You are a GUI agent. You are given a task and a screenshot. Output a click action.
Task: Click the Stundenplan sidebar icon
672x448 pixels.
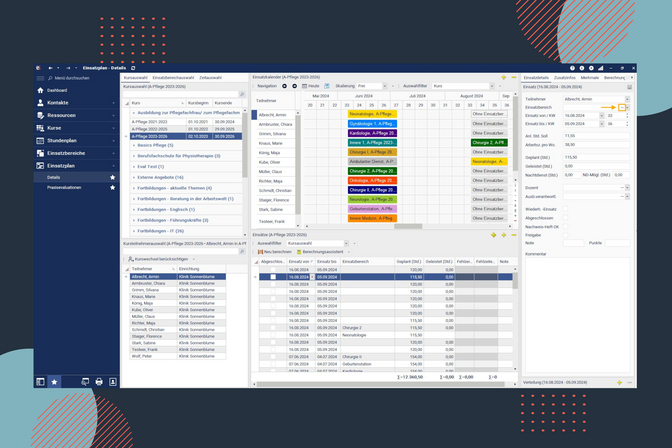point(41,141)
